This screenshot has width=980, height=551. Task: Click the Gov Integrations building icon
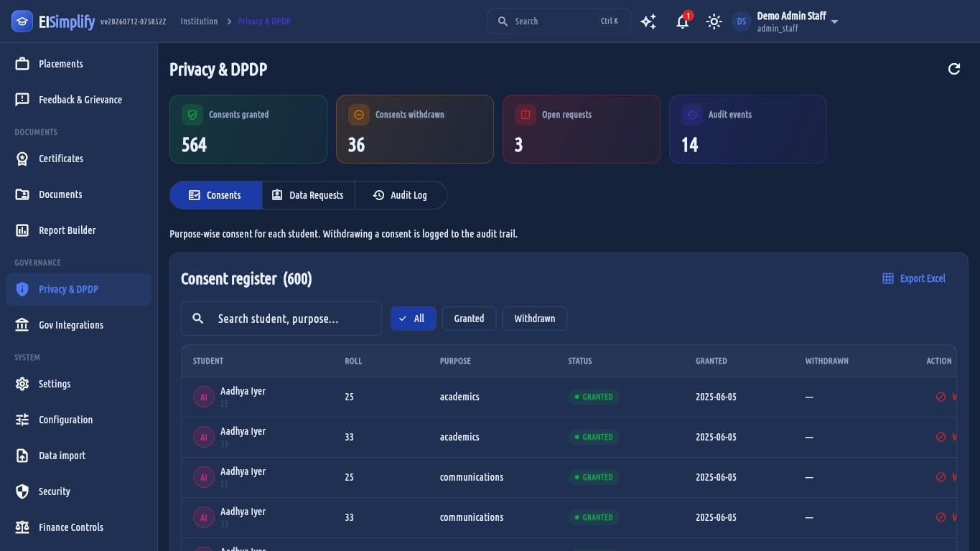pos(22,325)
